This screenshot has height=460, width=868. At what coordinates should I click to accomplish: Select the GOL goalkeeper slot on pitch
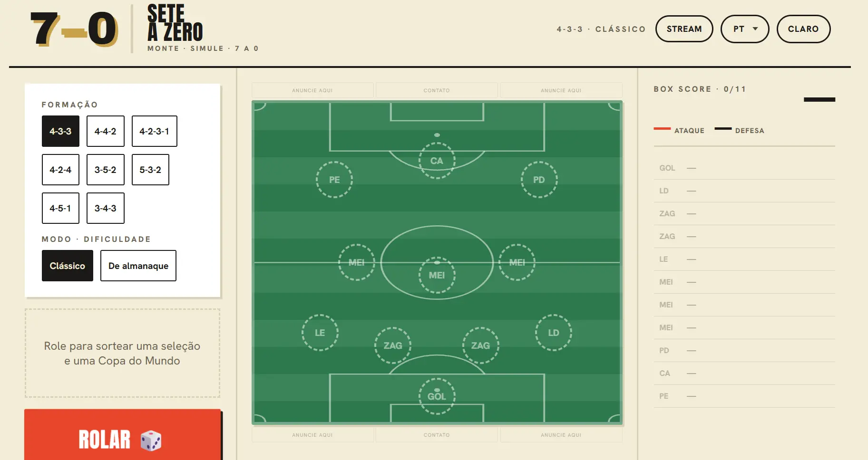pos(437,396)
